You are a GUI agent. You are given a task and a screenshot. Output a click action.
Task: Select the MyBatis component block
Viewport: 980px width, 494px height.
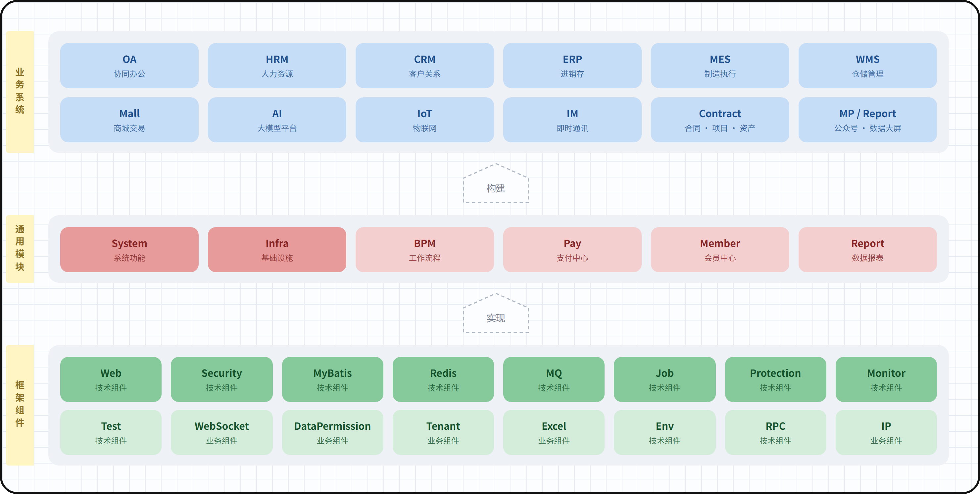332,379
